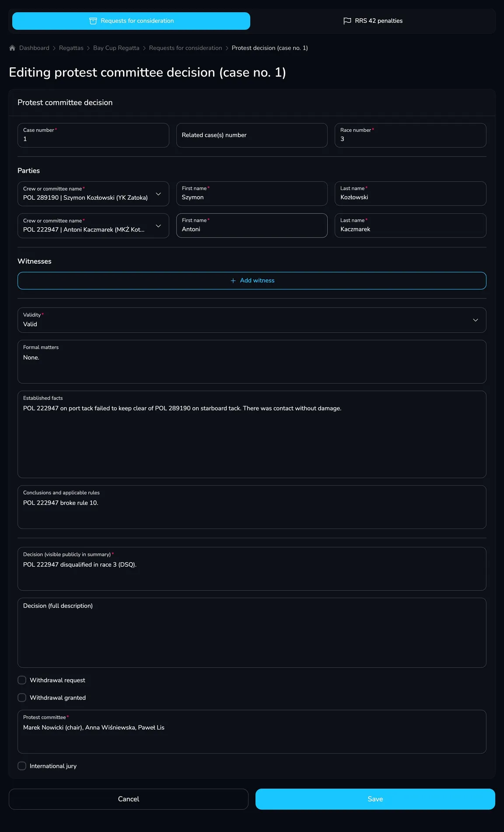Edit last name field containing Kaczmarek
Viewport: 504px width, 832px height.
point(410,226)
